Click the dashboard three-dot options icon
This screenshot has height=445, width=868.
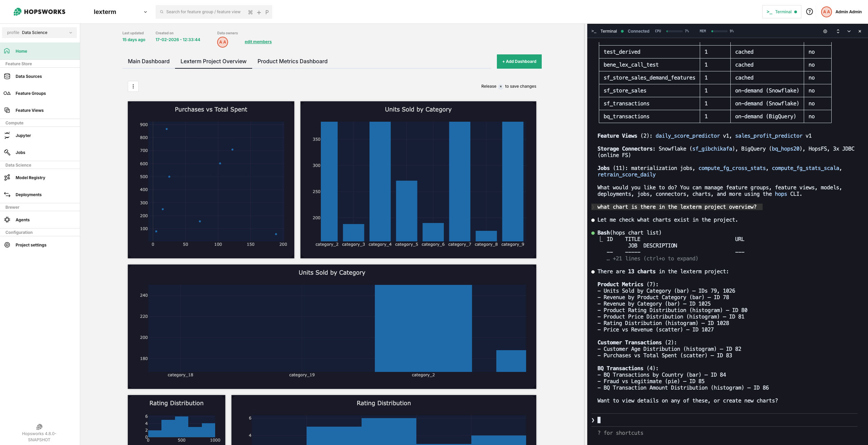point(133,86)
